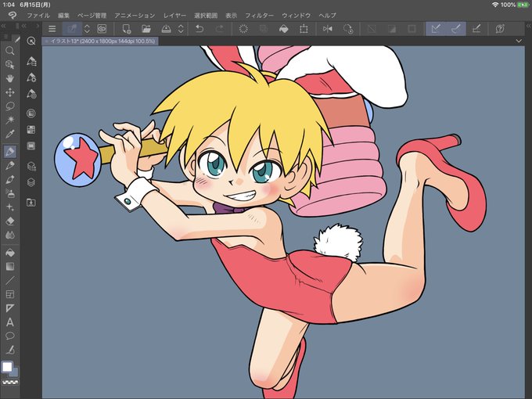Toggle Snap to Ruler

tap(436, 29)
